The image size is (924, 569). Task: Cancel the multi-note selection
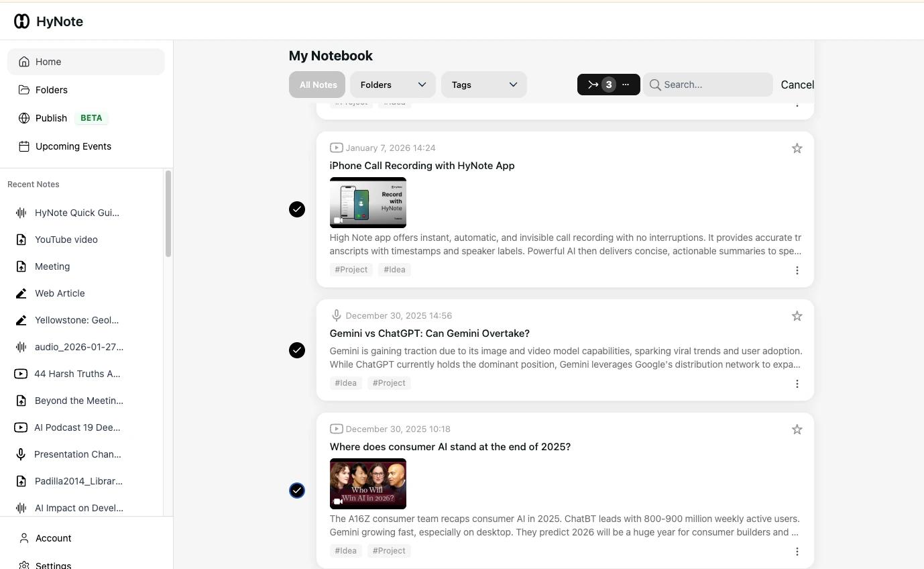coord(797,85)
